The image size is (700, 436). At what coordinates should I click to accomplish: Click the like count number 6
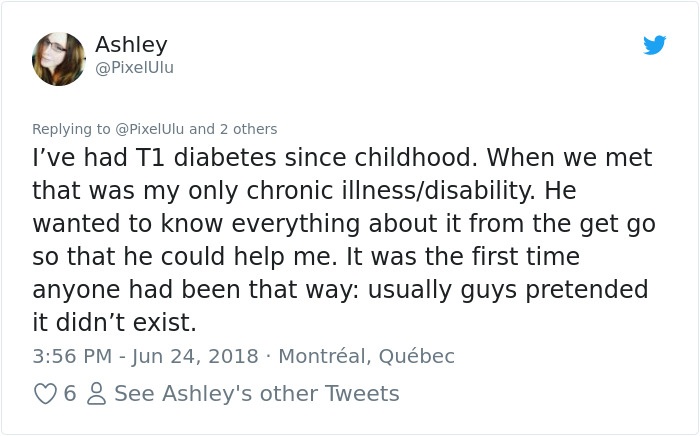[69, 394]
